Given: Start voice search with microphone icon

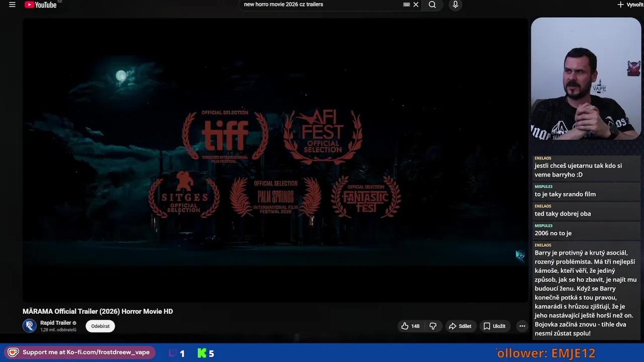Looking at the screenshot, I should [x=455, y=5].
